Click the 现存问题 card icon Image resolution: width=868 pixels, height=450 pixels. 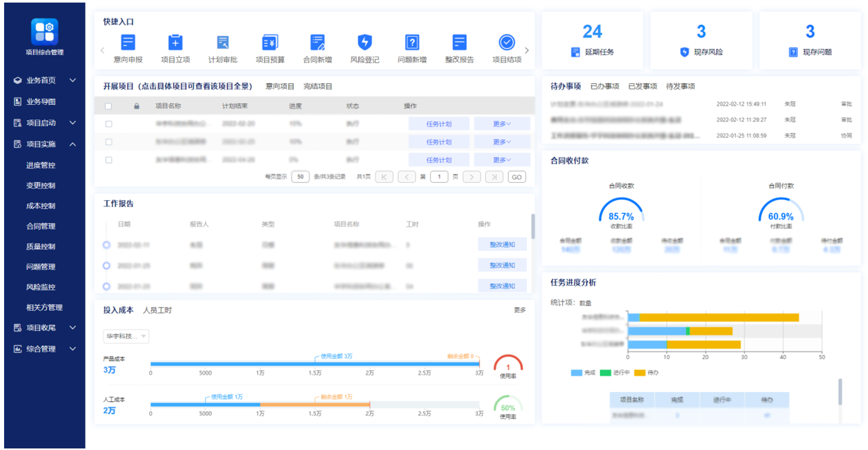[x=793, y=52]
